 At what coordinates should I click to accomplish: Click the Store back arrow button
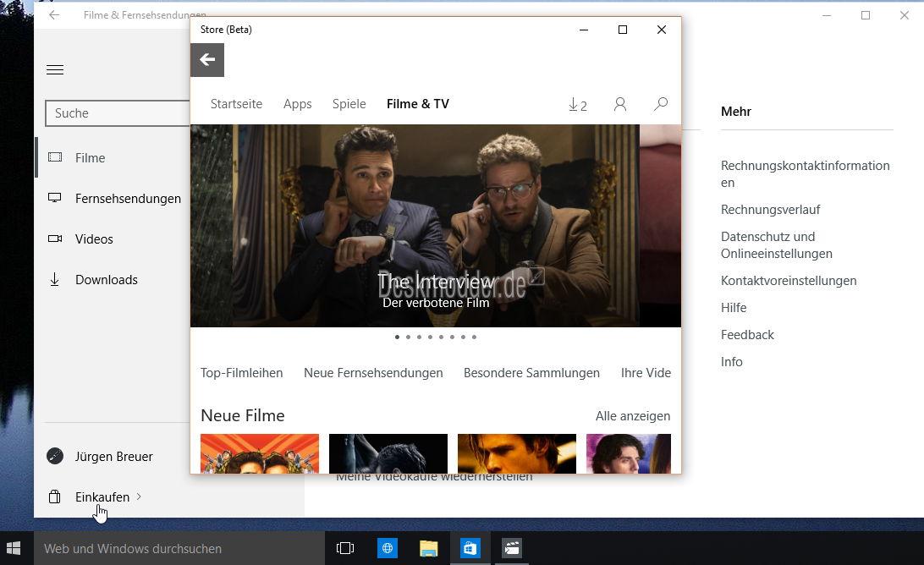(207, 60)
